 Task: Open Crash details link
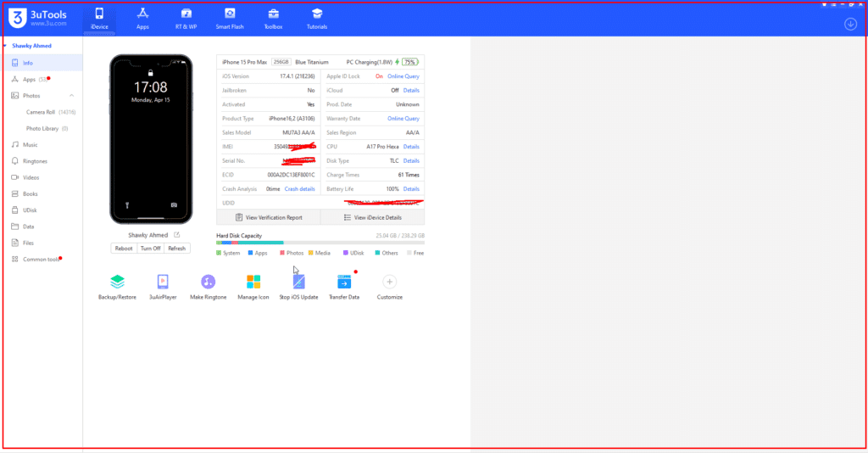(299, 189)
